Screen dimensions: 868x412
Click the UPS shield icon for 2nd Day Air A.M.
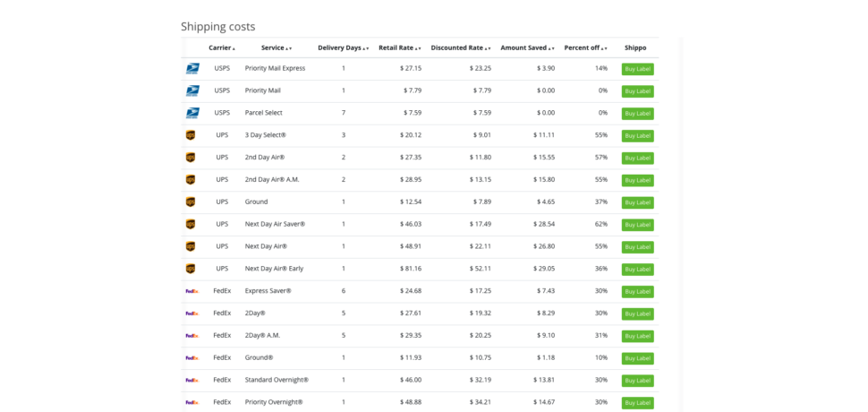point(191,179)
